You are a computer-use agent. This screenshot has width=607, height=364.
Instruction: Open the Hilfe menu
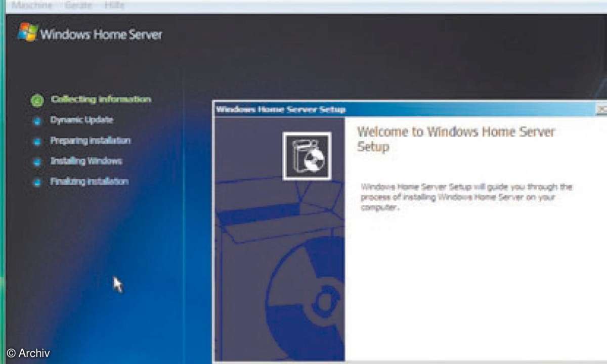pos(114,6)
